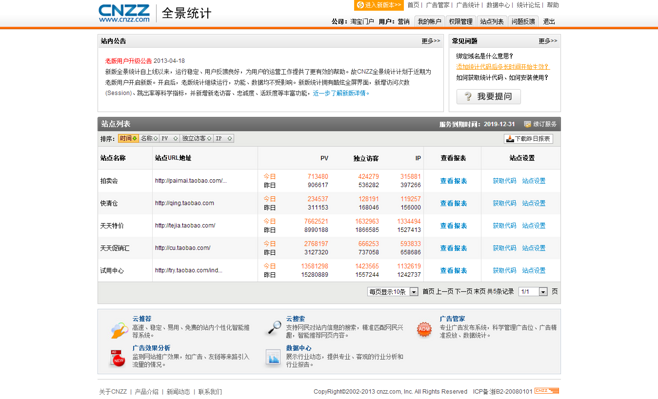Open the 绑定域名是什么意思 question
Viewport: 658px width, 399px height.
(484, 56)
